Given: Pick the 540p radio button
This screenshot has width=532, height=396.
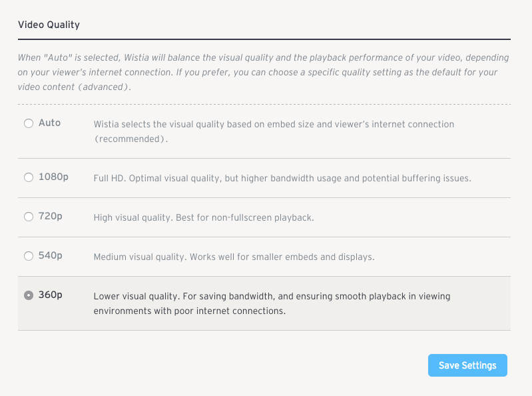Looking at the screenshot, I should point(29,256).
